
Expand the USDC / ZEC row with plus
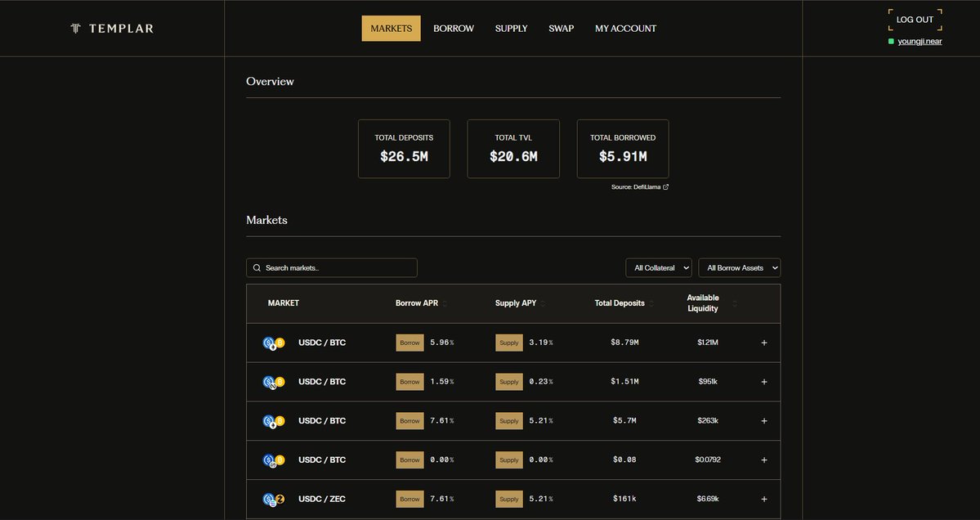coord(763,499)
